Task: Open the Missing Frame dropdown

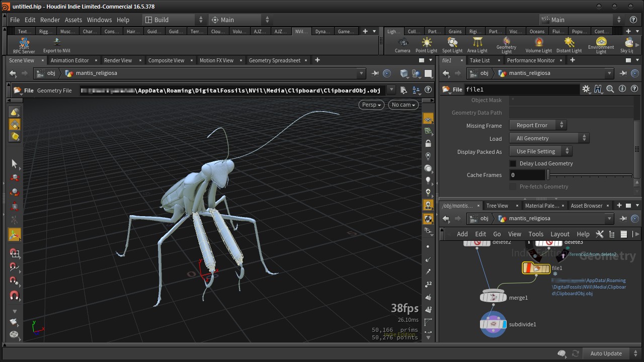Action: click(x=537, y=125)
